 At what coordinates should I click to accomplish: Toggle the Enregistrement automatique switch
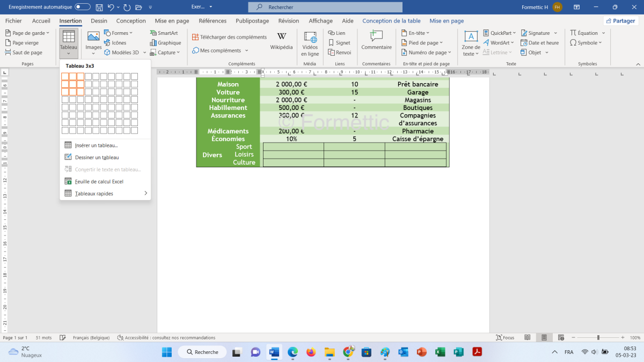point(83,7)
